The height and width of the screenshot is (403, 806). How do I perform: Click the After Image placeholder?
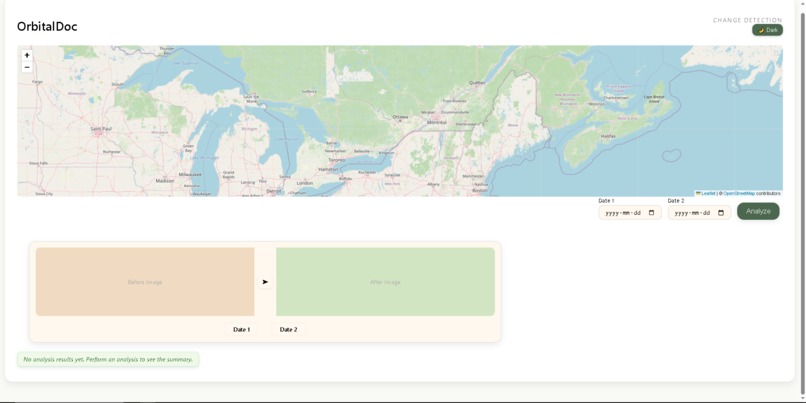tap(385, 282)
